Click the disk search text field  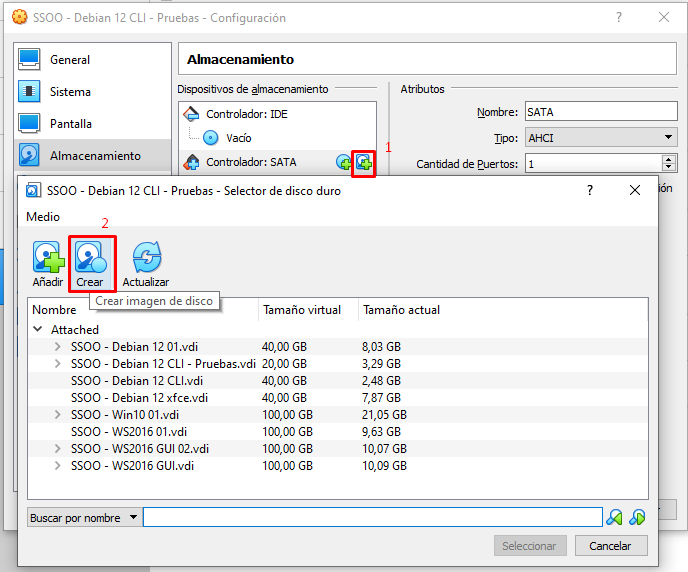click(372, 517)
